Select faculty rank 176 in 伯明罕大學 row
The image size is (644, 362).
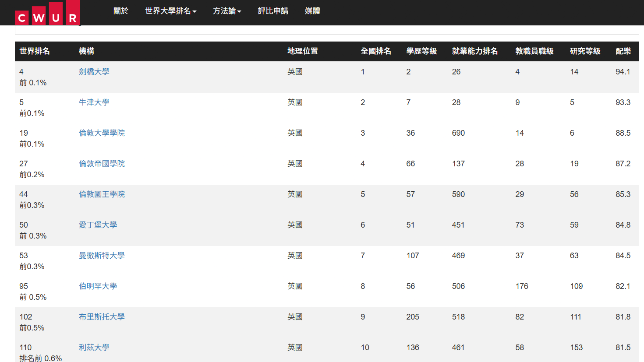pos(522,286)
